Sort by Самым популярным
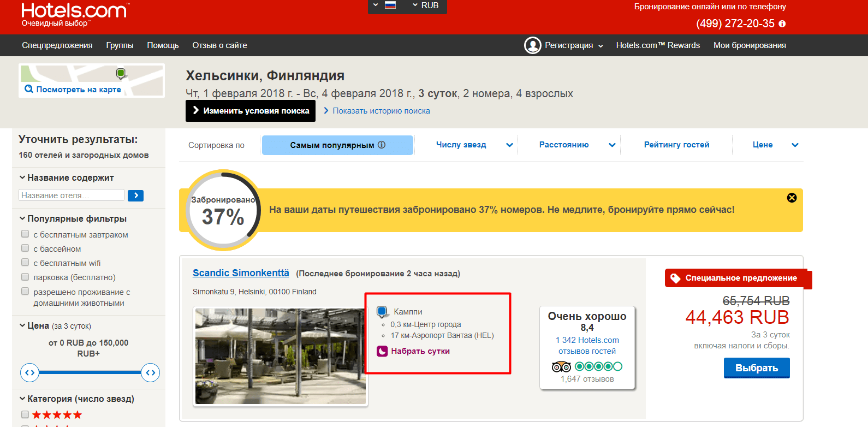 click(x=337, y=145)
